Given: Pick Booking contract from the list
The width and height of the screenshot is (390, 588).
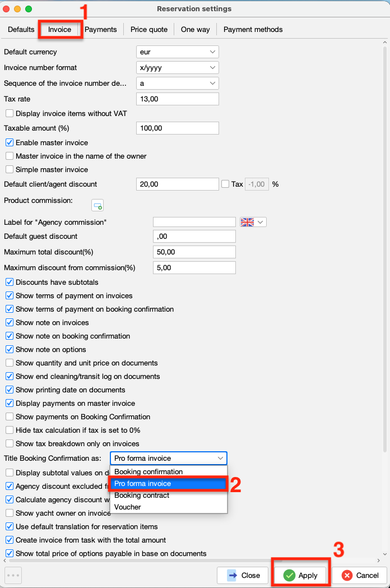Looking at the screenshot, I should click(169, 495).
